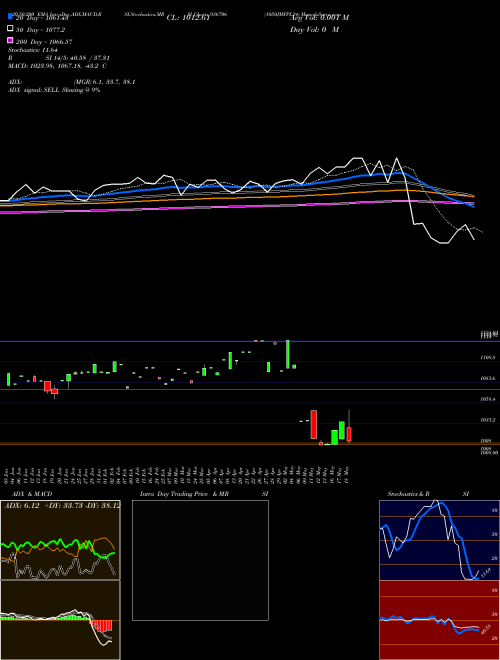Image resolution: width=500 pixels, height=660 pixels.
Task: Click the 'Stochastics & RSI' panel title
Action: (x=428, y=494)
